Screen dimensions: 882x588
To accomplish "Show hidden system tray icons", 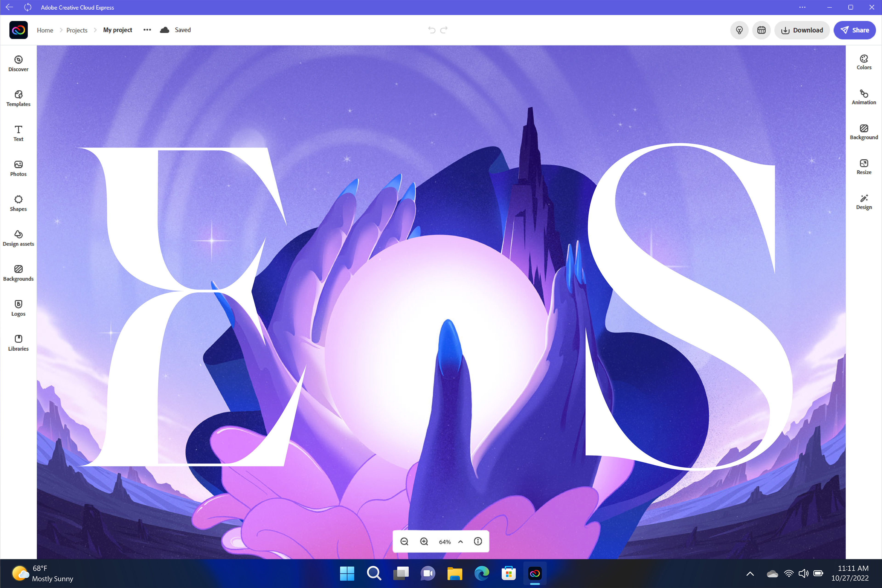I will tap(750, 573).
